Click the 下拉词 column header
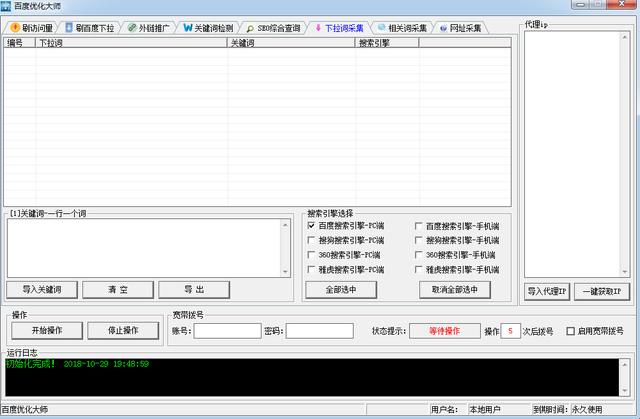Screen dimensions: 640x419 [x=131, y=42]
